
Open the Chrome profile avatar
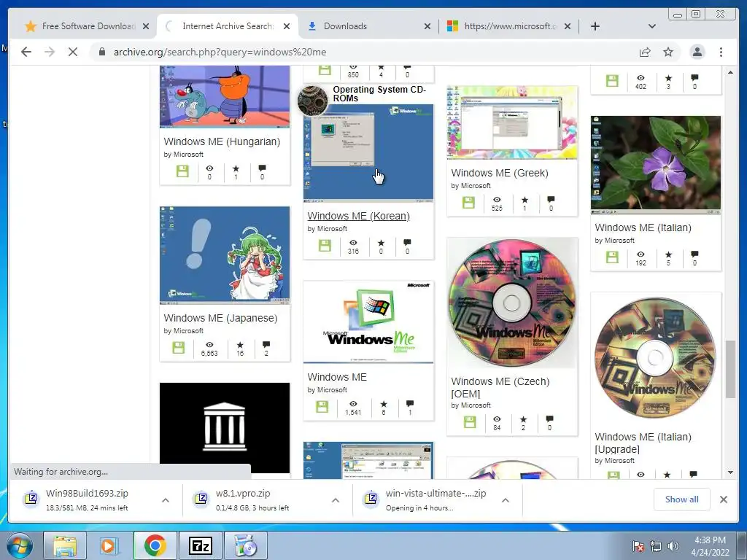pos(697,52)
